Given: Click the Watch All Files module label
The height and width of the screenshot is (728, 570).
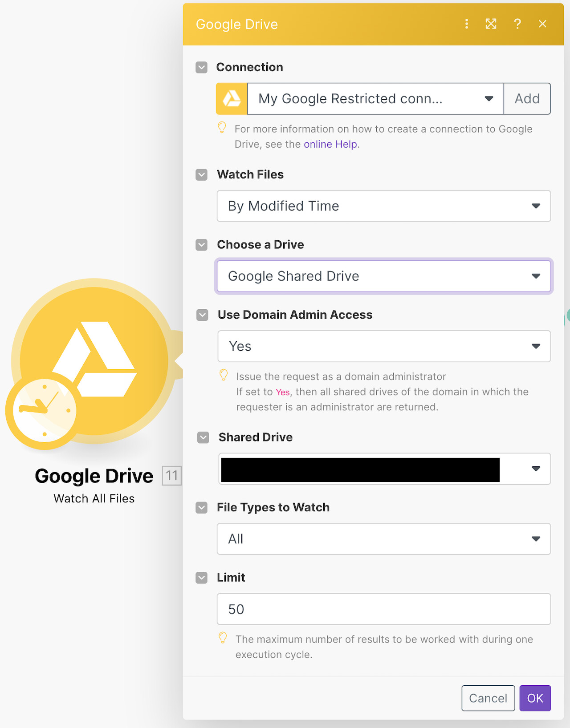Looking at the screenshot, I should pos(94,498).
